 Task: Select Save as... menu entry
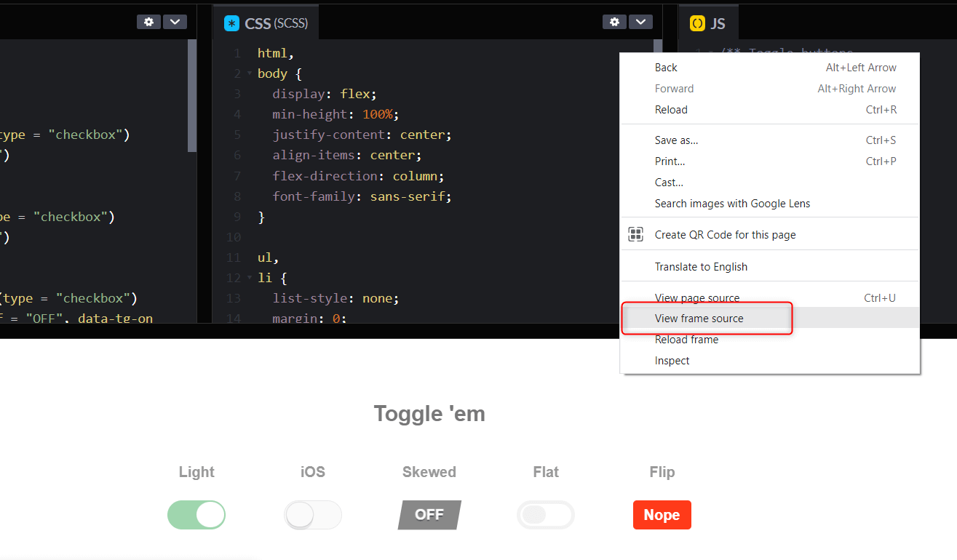tap(770, 140)
